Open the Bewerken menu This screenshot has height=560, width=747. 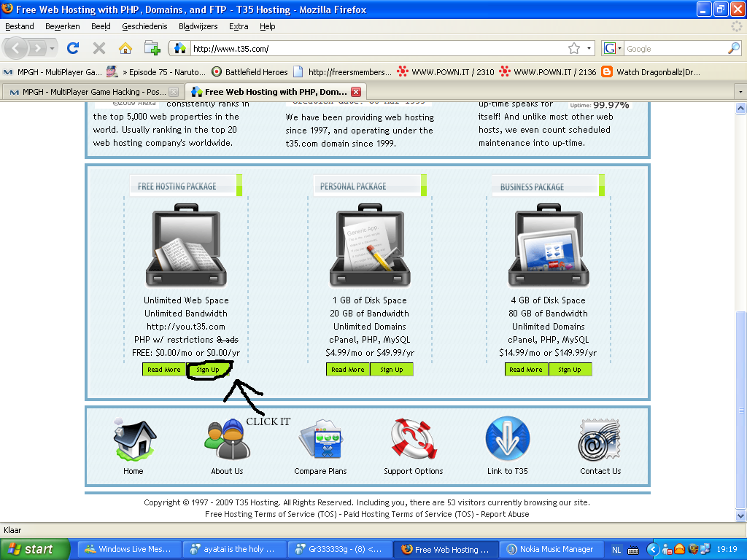coord(63,26)
